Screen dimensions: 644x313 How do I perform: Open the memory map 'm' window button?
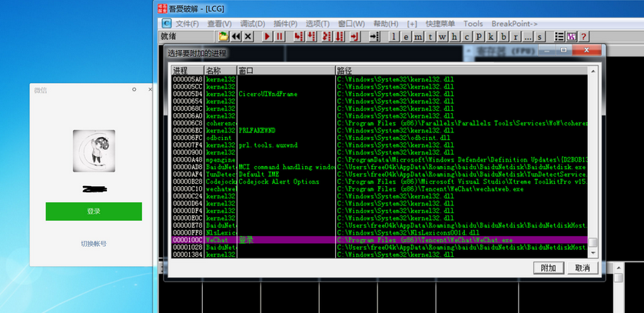[x=418, y=37]
